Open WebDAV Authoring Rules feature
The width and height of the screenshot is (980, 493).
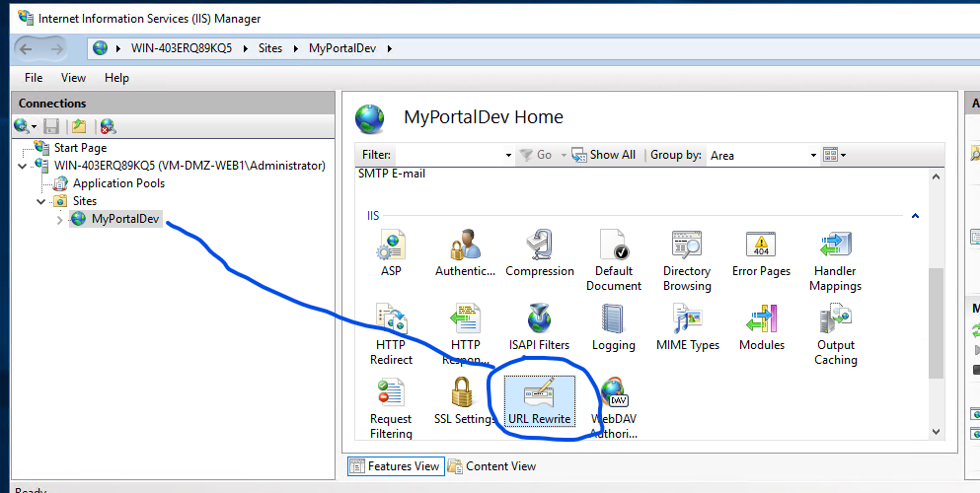click(x=614, y=408)
